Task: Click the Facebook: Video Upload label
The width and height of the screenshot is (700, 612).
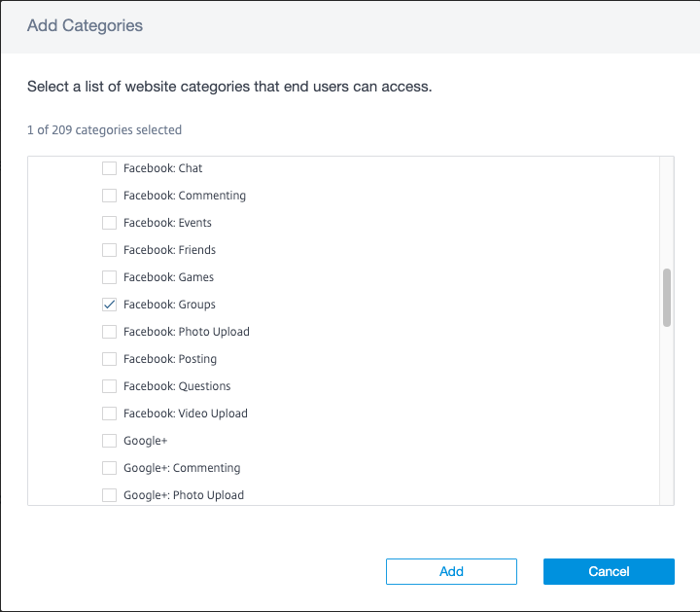Action: click(x=185, y=414)
